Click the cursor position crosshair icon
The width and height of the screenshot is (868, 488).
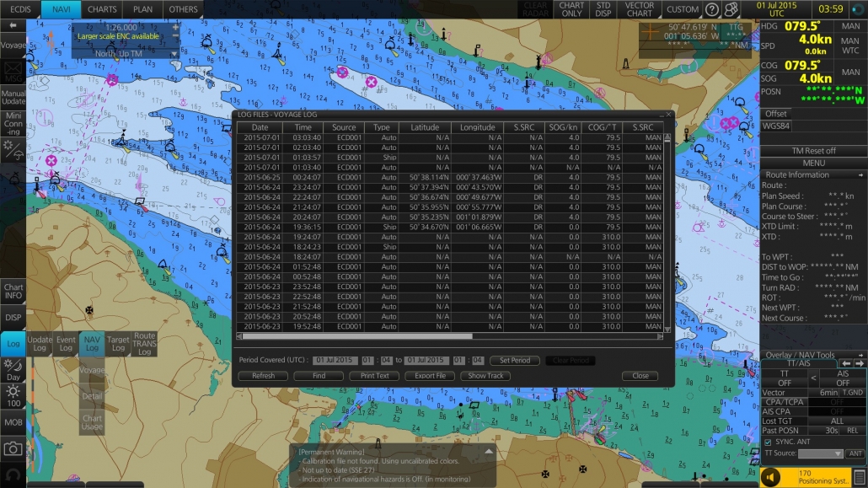[650, 33]
